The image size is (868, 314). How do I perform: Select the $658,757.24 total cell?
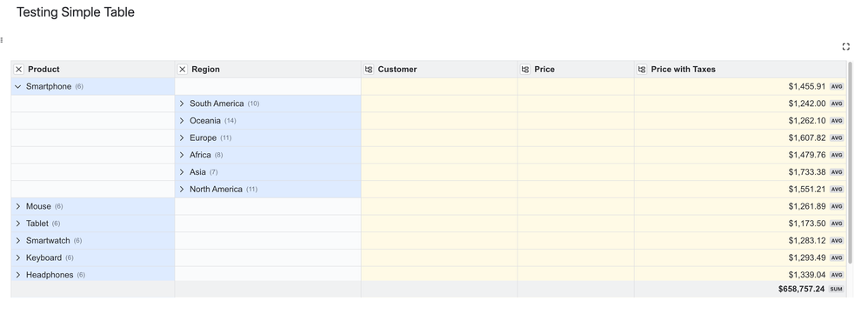click(x=740, y=289)
